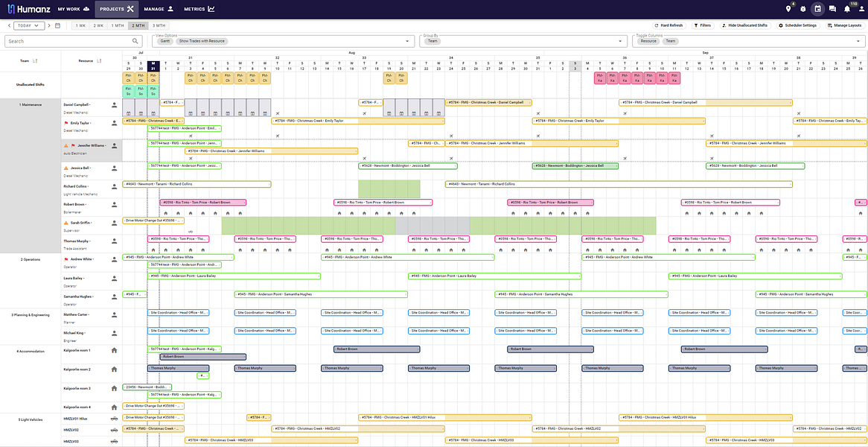
Task: Sort the Team column using its sort icon
Action: click(x=35, y=61)
